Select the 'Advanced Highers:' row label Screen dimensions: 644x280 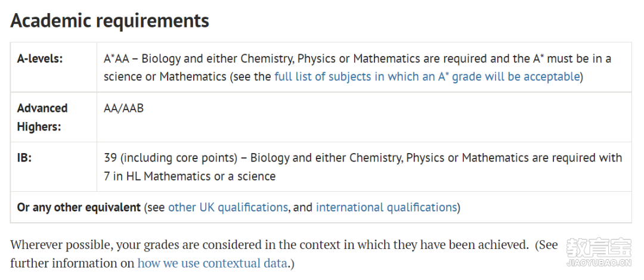point(42,117)
